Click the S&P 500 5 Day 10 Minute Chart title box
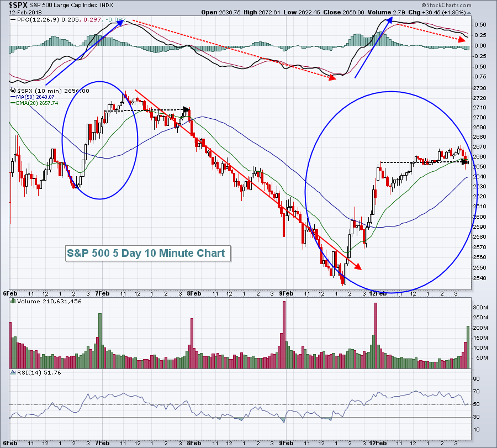Viewport: 497px width, 448px height. pos(148,254)
